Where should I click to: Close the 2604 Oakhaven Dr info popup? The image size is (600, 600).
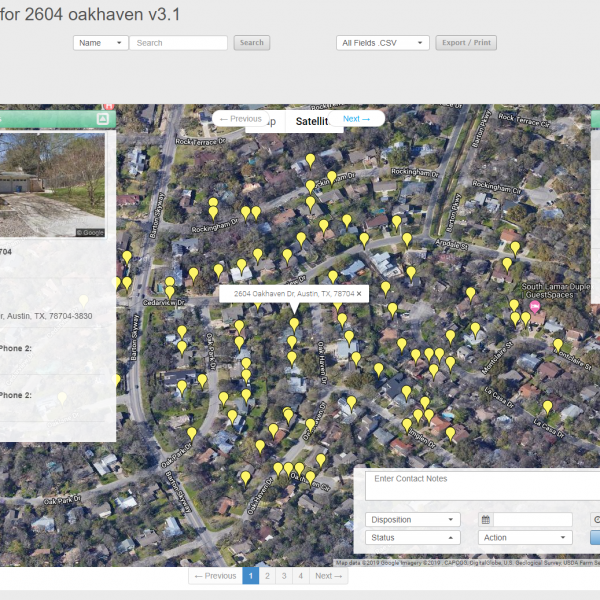[359, 294]
